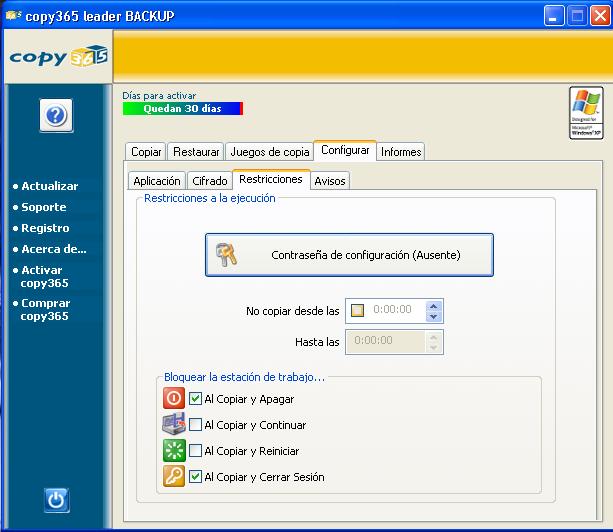Tick the checkbox in No copiar desde las
Image resolution: width=613 pixels, height=532 pixels.
[357, 310]
